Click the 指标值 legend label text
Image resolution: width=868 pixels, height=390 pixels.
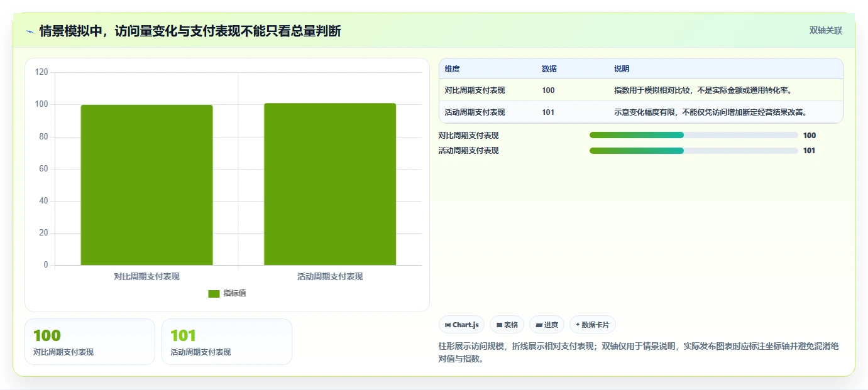click(x=234, y=293)
